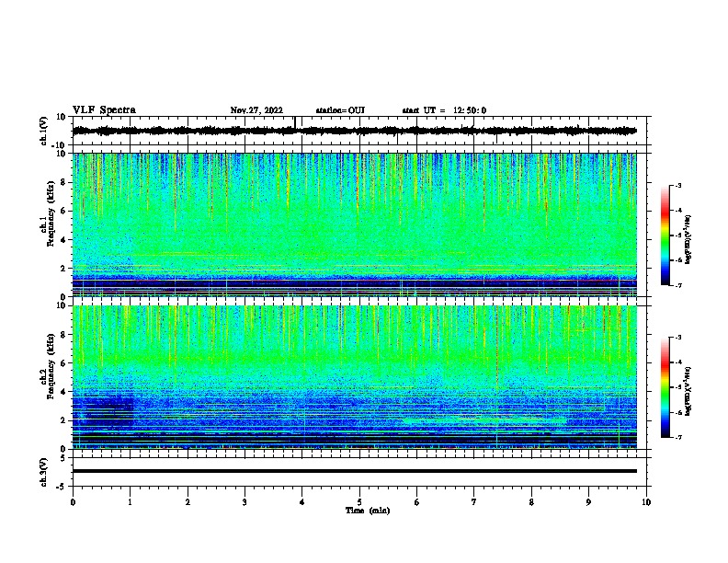Click the "7" tick on the time axis

(474, 502)
